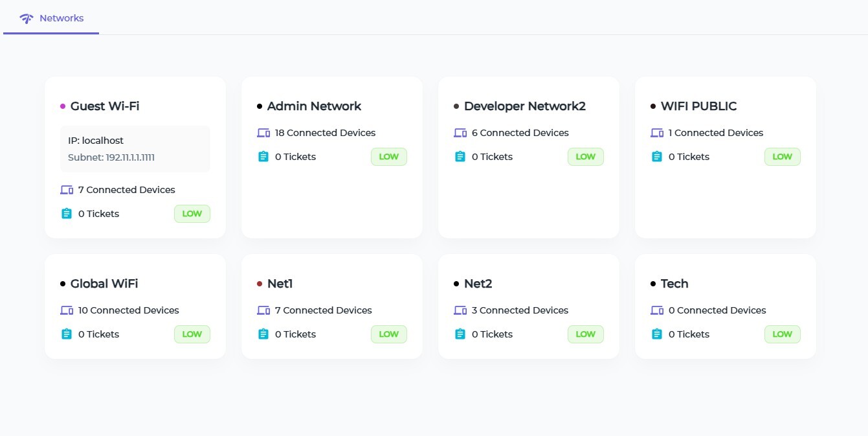
Task: Open the Developer Network2 title
Action: click(524, 106)
